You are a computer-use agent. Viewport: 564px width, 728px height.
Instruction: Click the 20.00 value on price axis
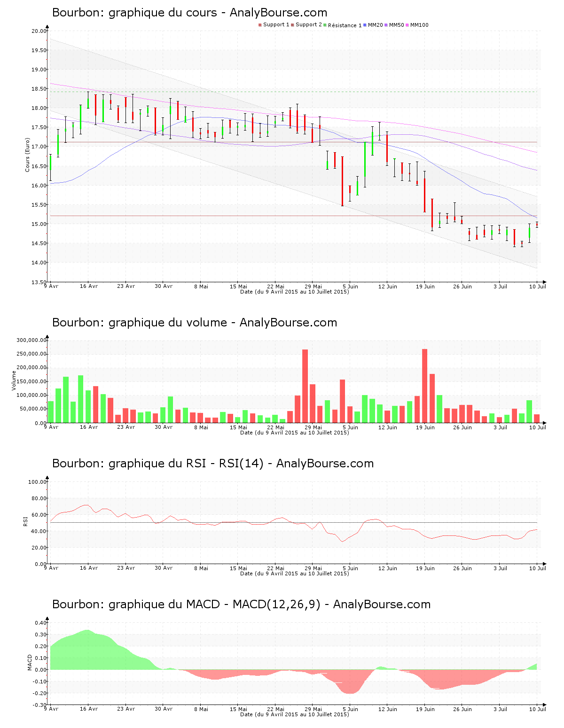[x=39, y=31]
